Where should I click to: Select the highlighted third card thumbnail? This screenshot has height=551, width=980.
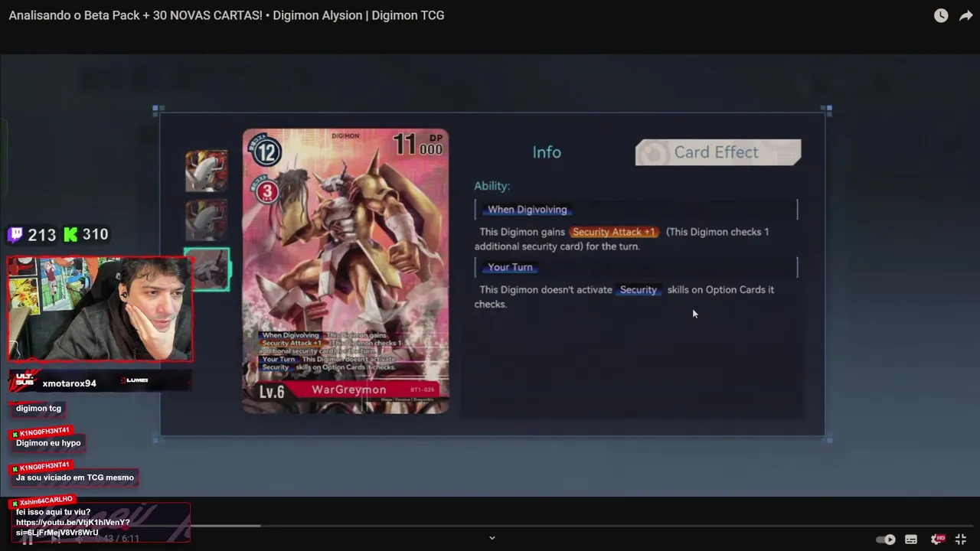(207, 269)
